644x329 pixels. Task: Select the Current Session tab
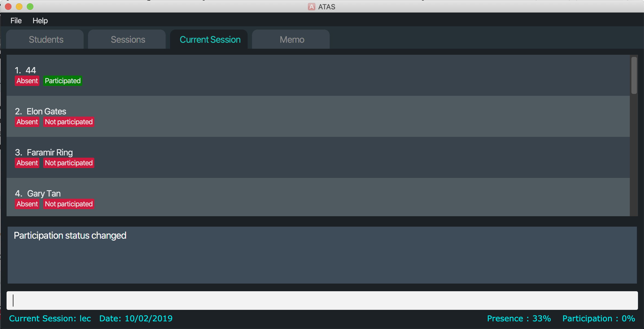point(210,40)
